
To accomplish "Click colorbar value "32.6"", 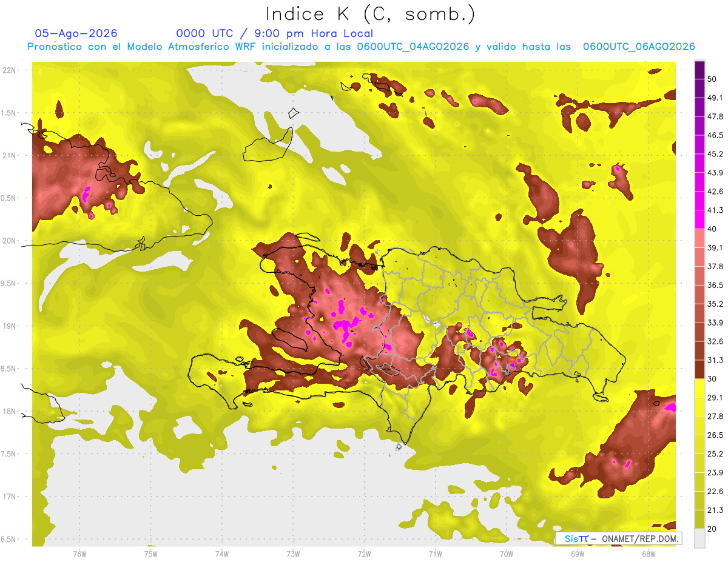I will [715, 341].
